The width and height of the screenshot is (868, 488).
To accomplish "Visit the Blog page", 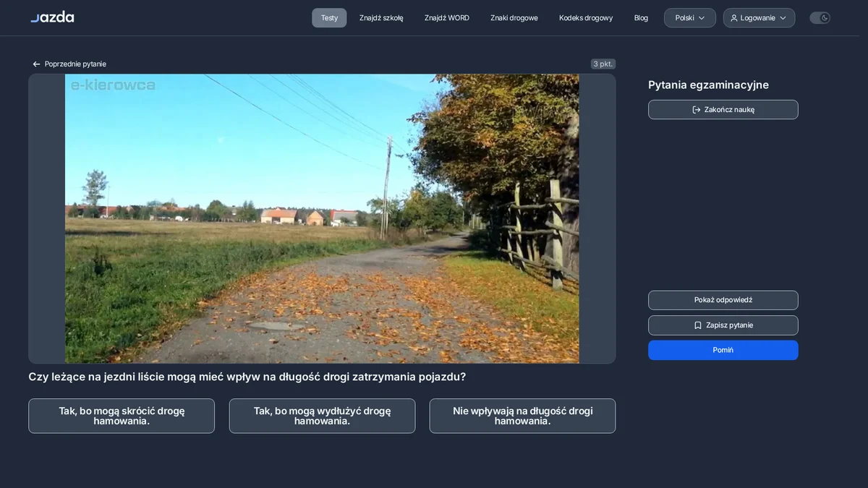I will point(641,18).
